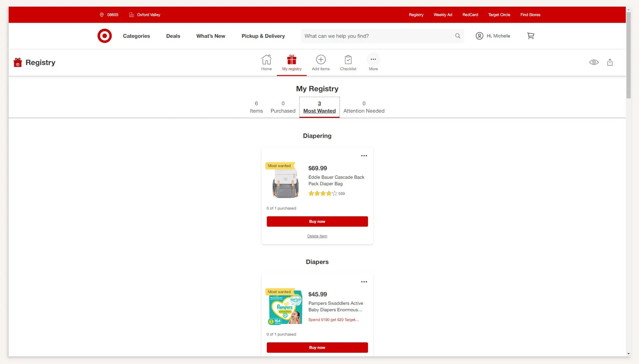Image resolution: width=639 pixels, height=364 pixels.
Task: Open What's New menu
Action: coord(211,36)
